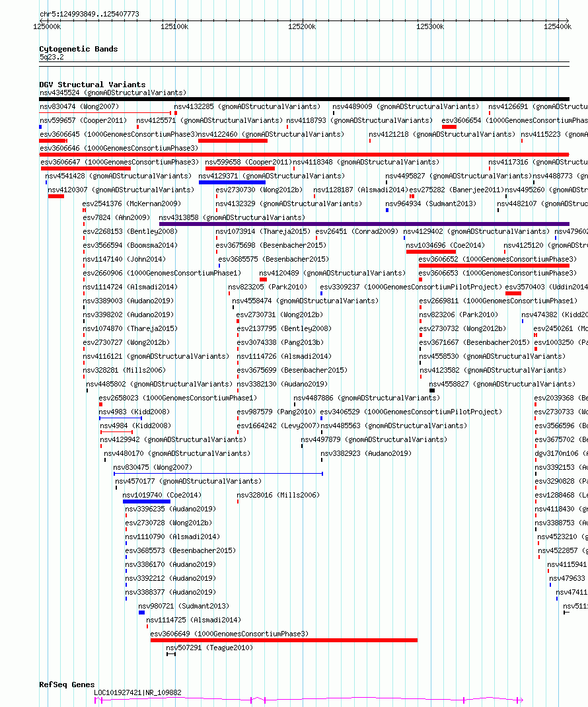Click the 125300k ruler tick label
Viewport: 588px width, 707px height.
click(x=430, y=26)
